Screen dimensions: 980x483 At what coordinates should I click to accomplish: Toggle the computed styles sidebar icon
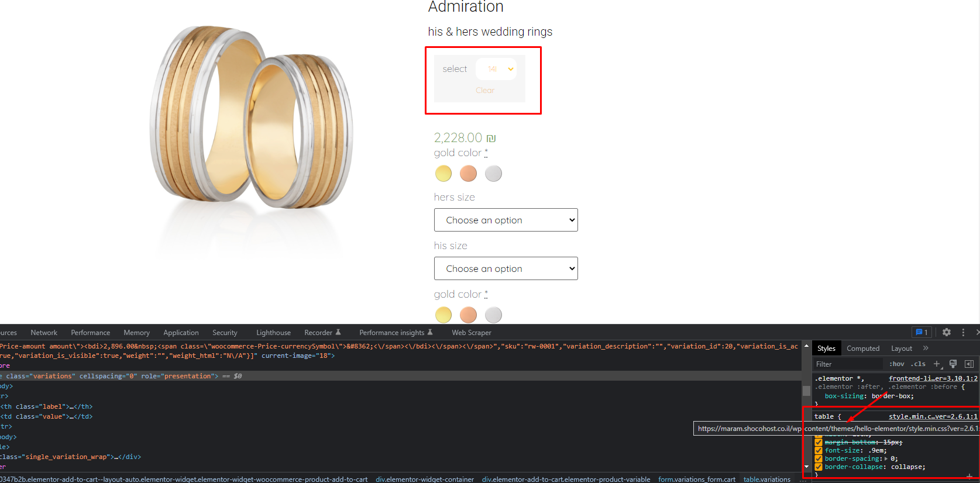point(969,364)
